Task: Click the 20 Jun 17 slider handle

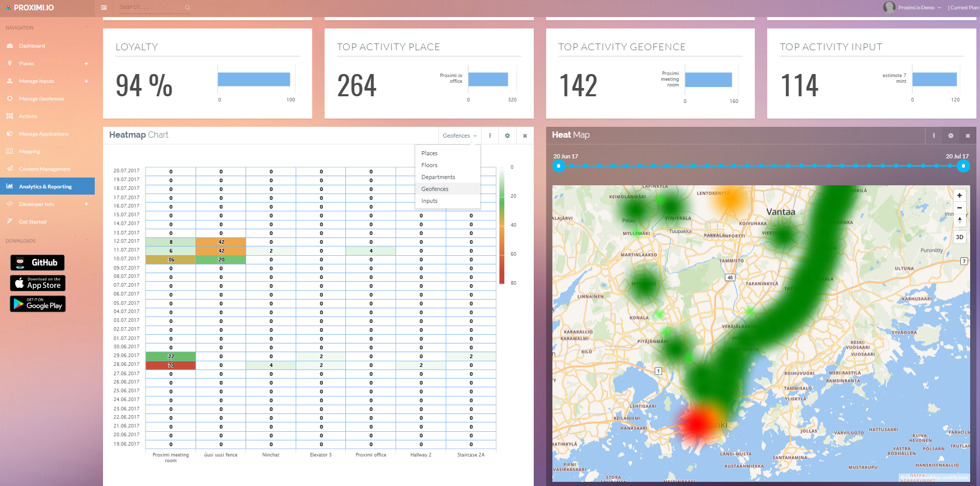Action: [x=559, y=166]
